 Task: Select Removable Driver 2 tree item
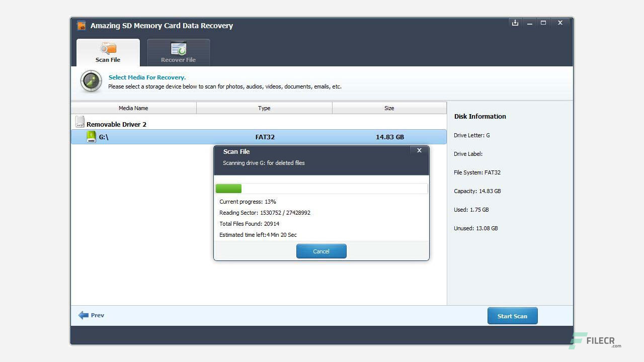tap(116, 124)
